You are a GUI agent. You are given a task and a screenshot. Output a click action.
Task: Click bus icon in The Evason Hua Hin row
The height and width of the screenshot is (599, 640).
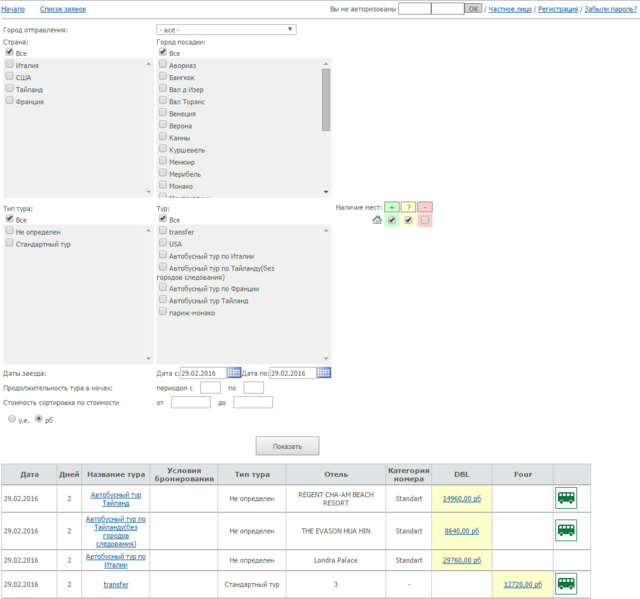(x=566, y=530)
